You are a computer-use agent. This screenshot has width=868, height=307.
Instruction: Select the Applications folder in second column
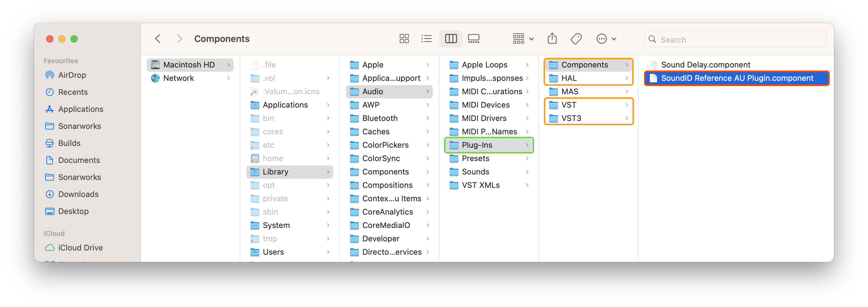click(290, 105)
